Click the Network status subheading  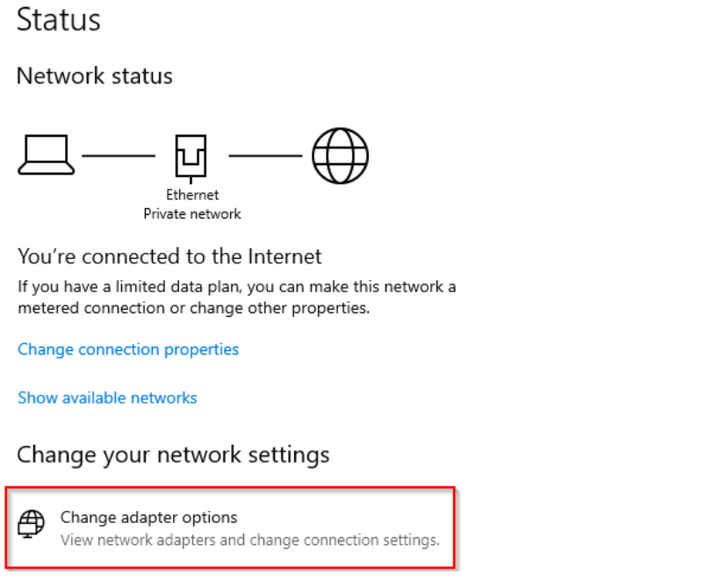94,75
